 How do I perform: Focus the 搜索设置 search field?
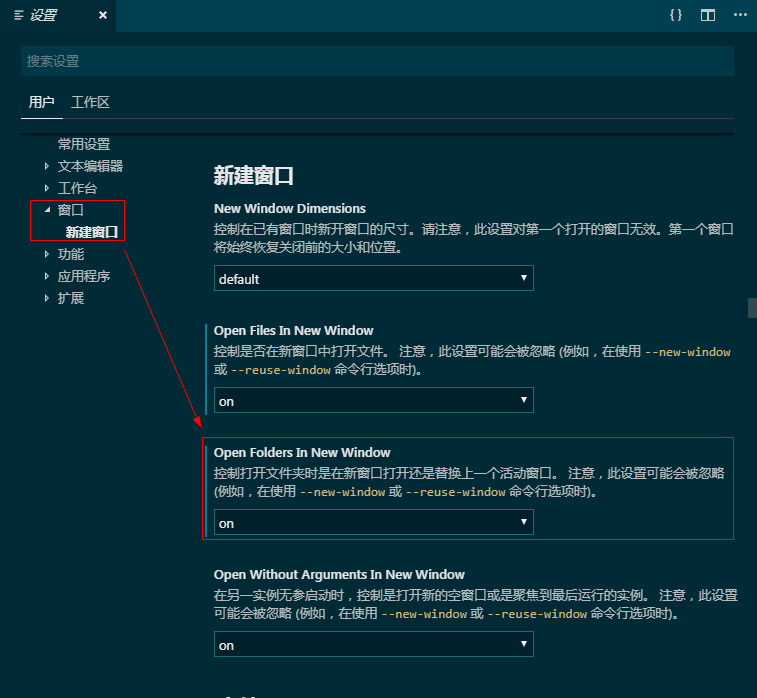point(377,61)
